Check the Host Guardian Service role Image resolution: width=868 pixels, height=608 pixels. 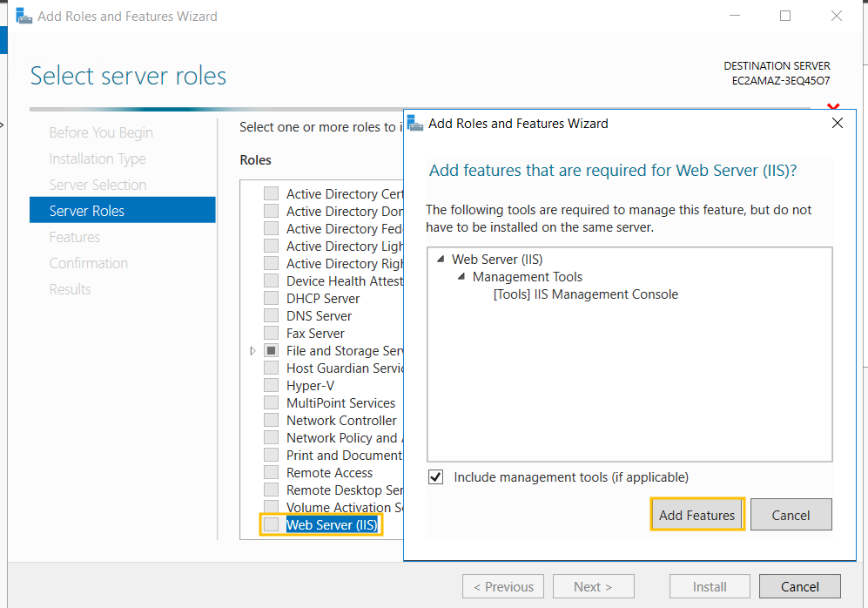click(x=272, y=368)
